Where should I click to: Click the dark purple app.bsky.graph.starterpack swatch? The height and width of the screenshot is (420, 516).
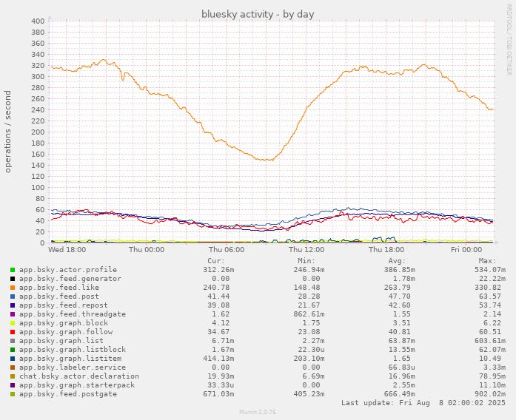pyautogui.click(x=13, y=385)
